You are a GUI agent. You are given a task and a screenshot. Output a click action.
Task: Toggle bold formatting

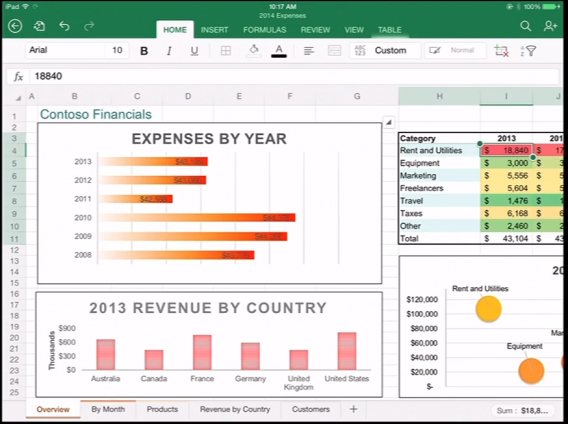(x=144, y=51)
